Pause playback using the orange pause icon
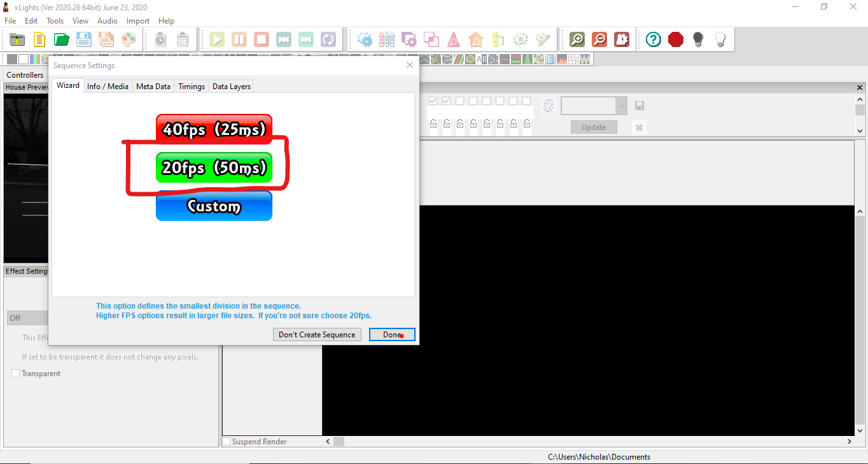The width and height of the screenshot is (868, 464). 239,39
